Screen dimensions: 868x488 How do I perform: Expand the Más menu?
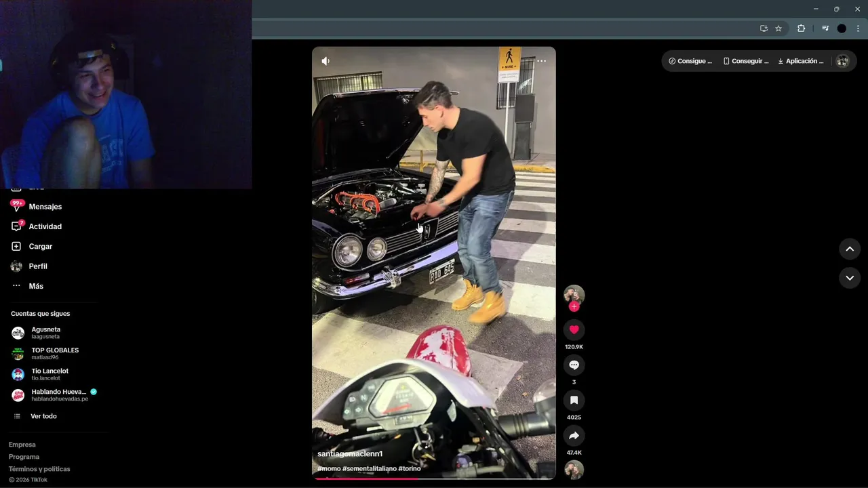[x=36, y=286]
